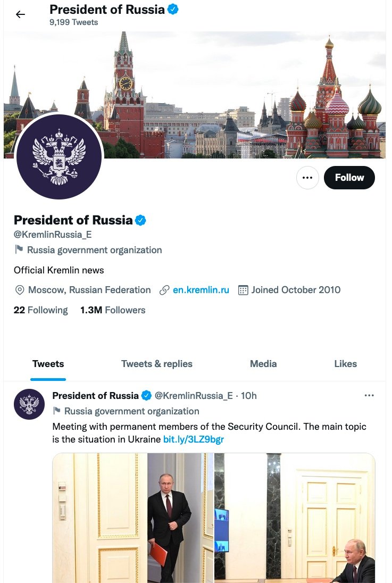Open the profile three-dot options menu

point(307,178)
